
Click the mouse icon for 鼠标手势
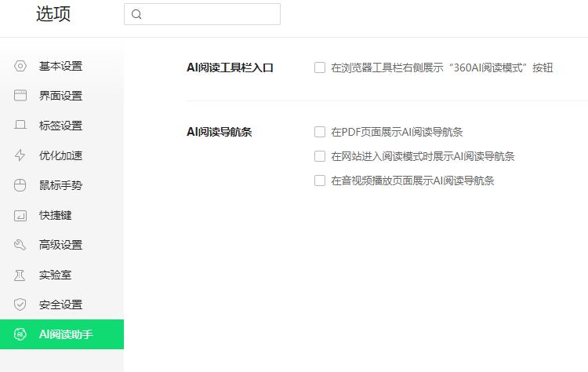pos(20,185)
